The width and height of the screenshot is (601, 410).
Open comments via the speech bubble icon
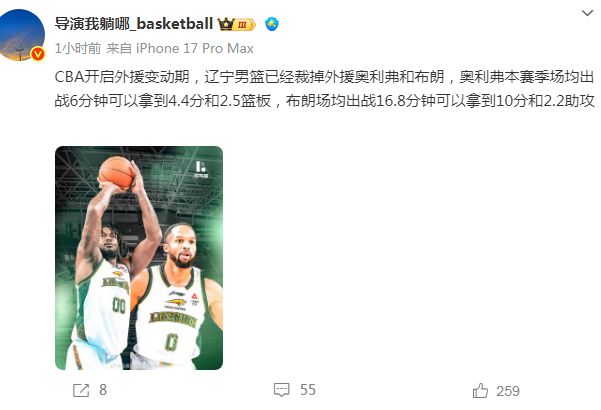pos(281,390)
